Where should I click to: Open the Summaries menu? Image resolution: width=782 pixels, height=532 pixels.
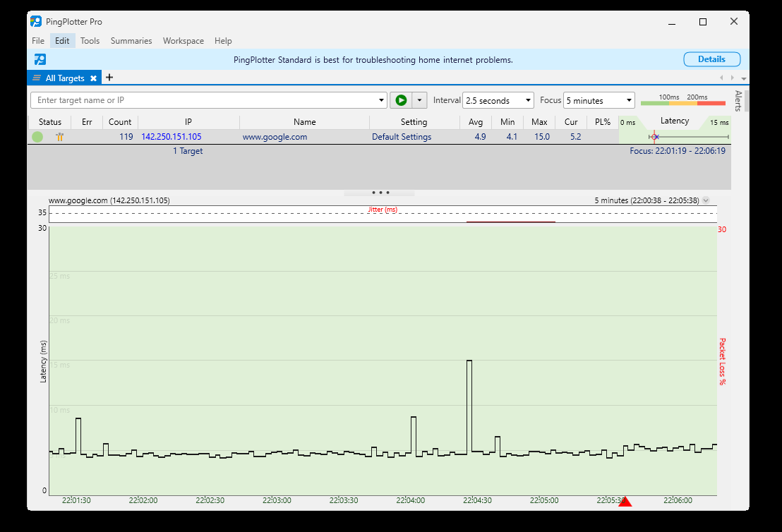point(131,41)
